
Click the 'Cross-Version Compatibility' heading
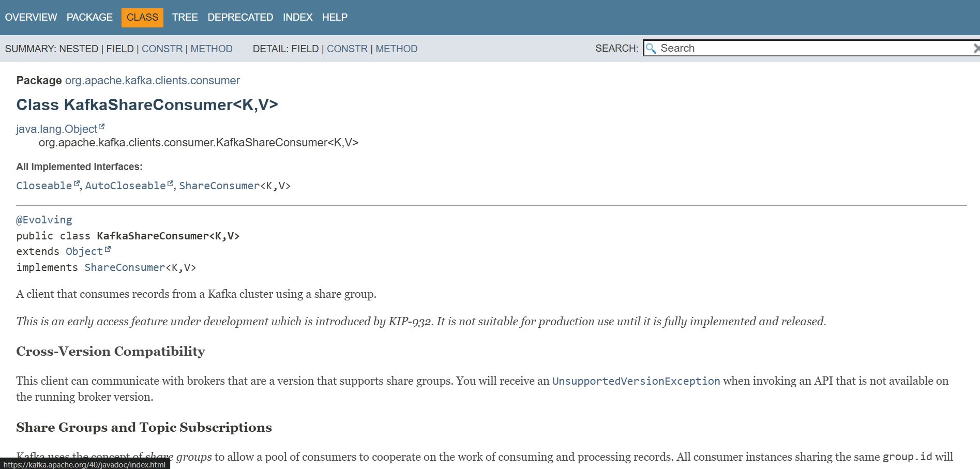click(x=111, y=352)
